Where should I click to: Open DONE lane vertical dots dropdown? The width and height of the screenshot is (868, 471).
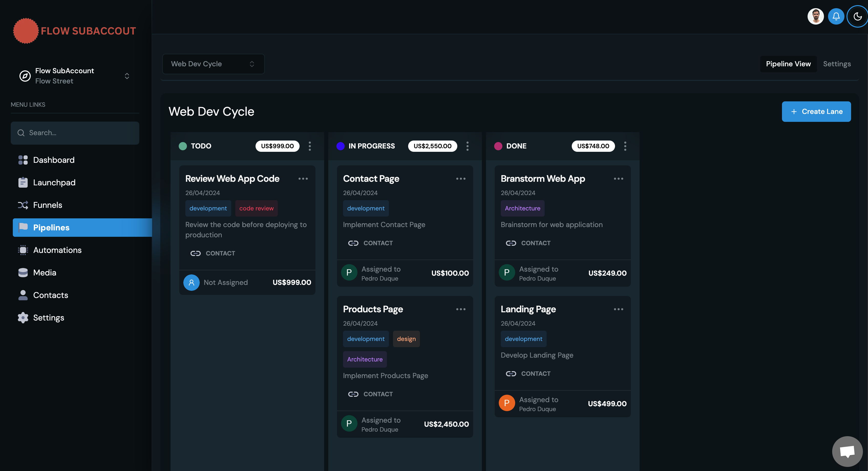(x=625, y=146)
